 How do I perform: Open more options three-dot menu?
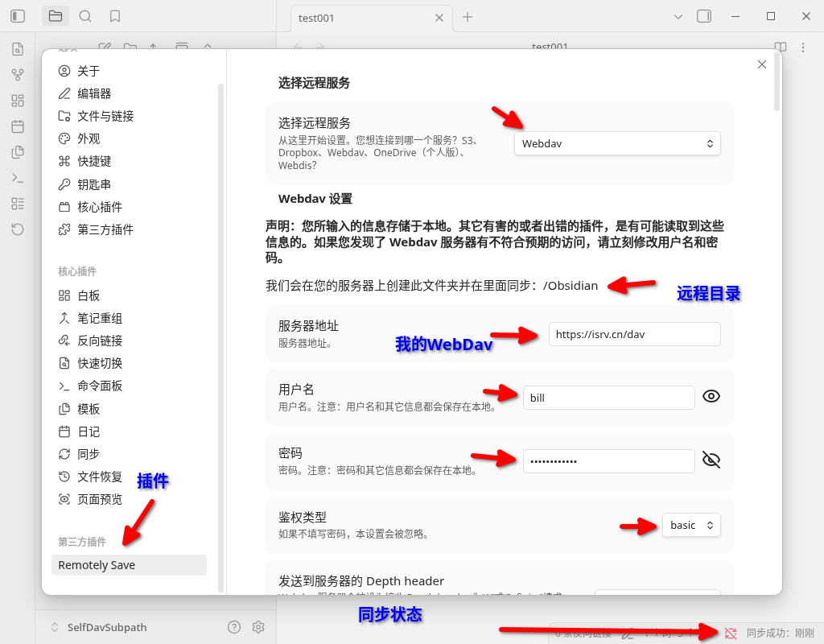(x=803, y=47)
